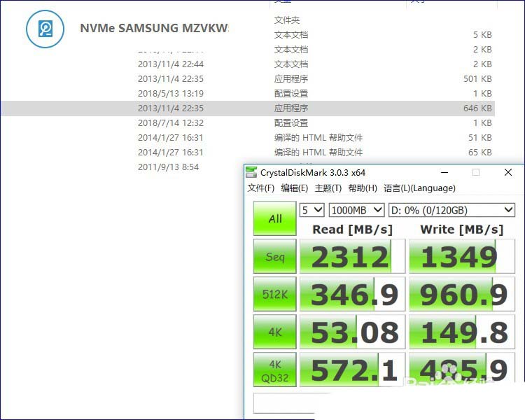Viewport: 525px width, 420px height.
Task: Open the 文件(F) menu
Action: tap(261, 188)
